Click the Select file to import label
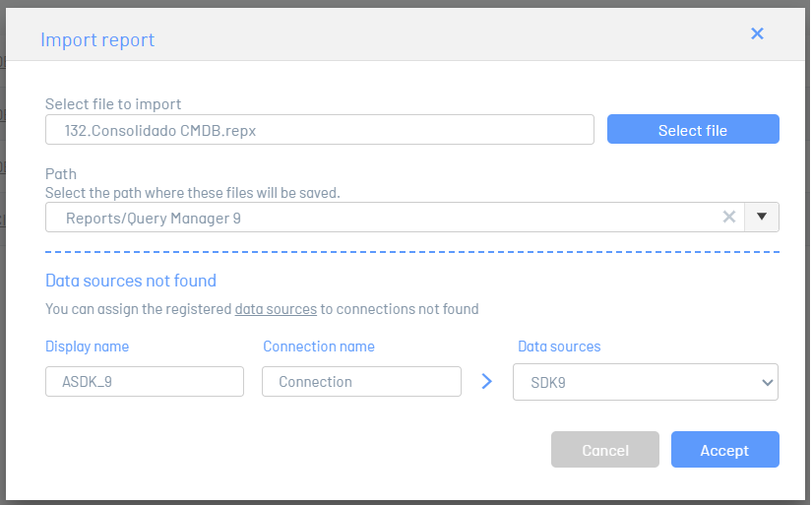The image size is (812, 505). [x=113, y=104]
